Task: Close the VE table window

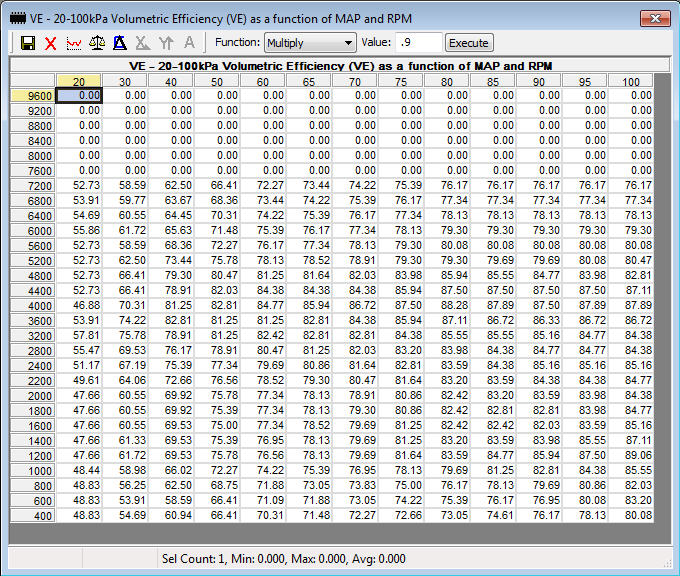Action: click(x=655, y=18)
